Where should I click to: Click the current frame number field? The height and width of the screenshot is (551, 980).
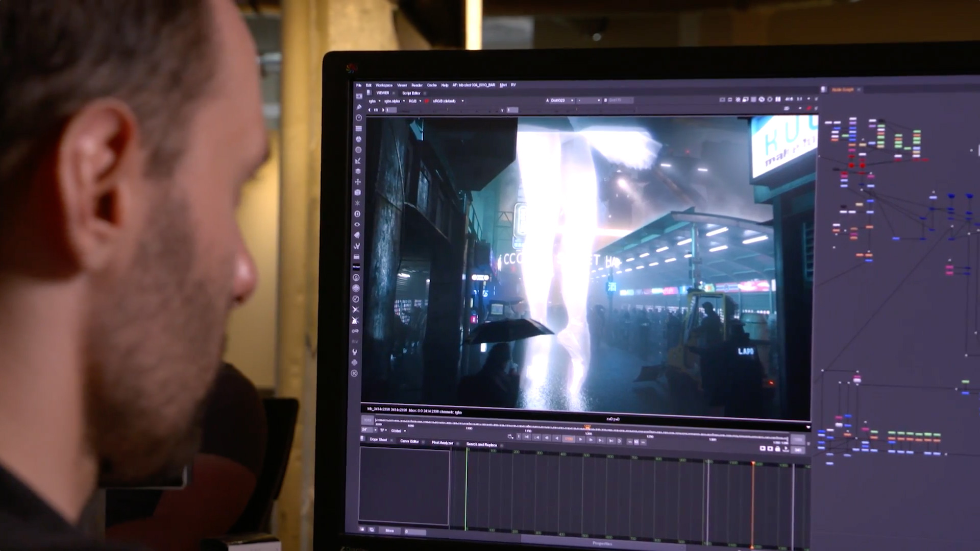569,439
